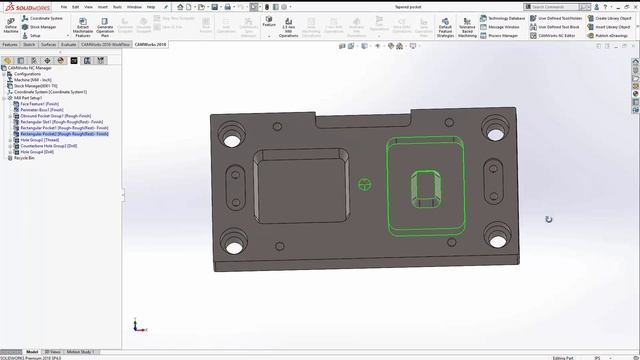This screenshot has height=360, width=640.
Task: Expand the Configurations tree node
Action: coord(4,74)
